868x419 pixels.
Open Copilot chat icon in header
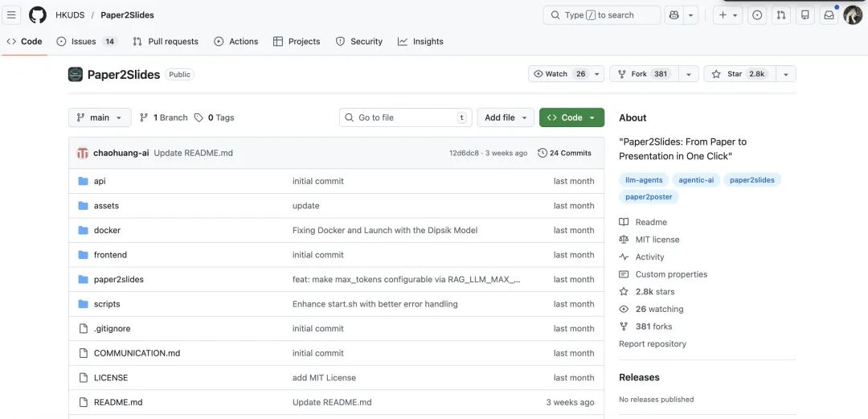pyautogui.click(x=674, y=15)
